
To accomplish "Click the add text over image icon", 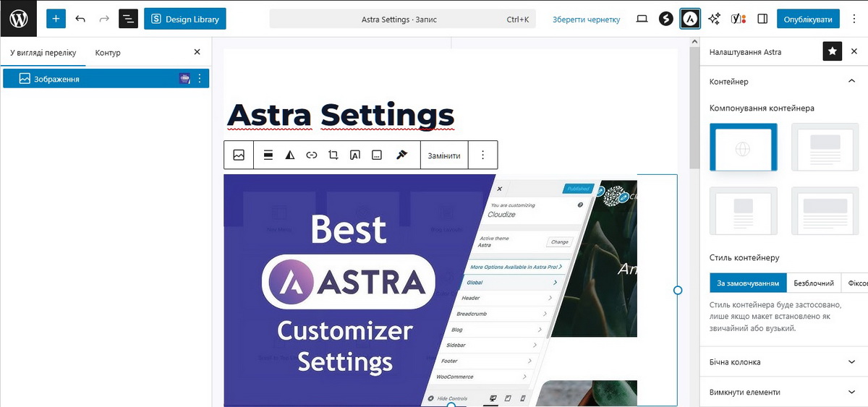I will tap(355, 155).
